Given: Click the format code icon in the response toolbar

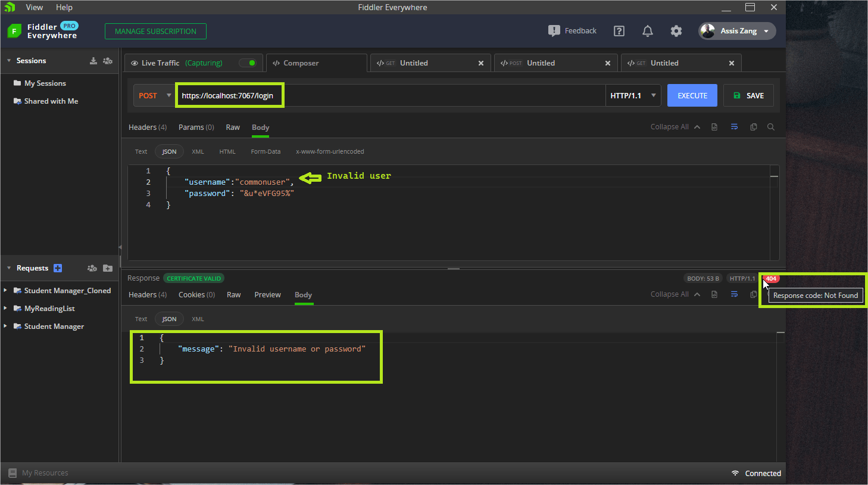Looking at the screenshot, I should point(714,294).
